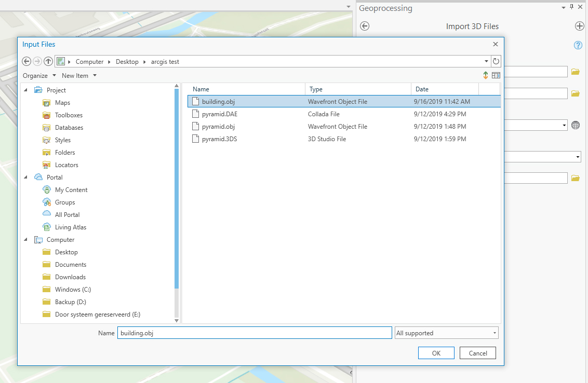Viewport: 588px width, 383px height.
Task: Click the Geoprocessing add plus icon
Action: pyautogui.click(x=580, y=26)
